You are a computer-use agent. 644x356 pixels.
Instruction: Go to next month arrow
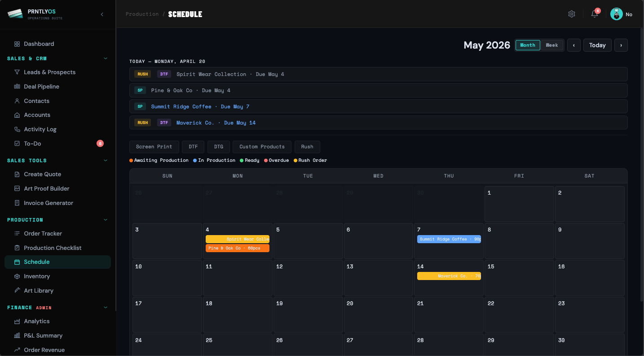click(621, 45)
